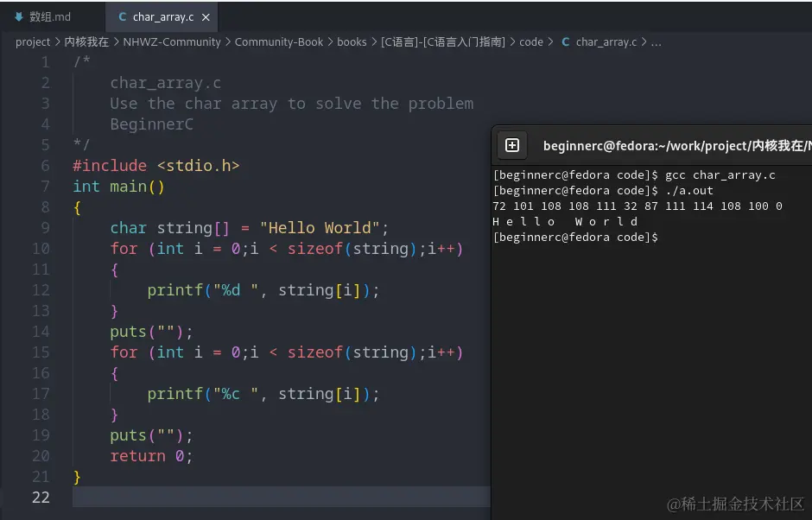Click the breadcrumb ellipsis symbol

(x=657, y=42)
